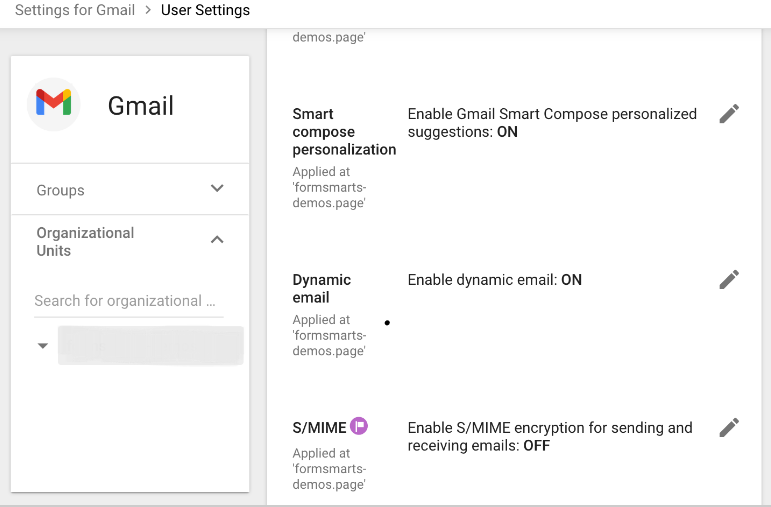Collapse the Organizational Units section

click(x=217, y=240)
